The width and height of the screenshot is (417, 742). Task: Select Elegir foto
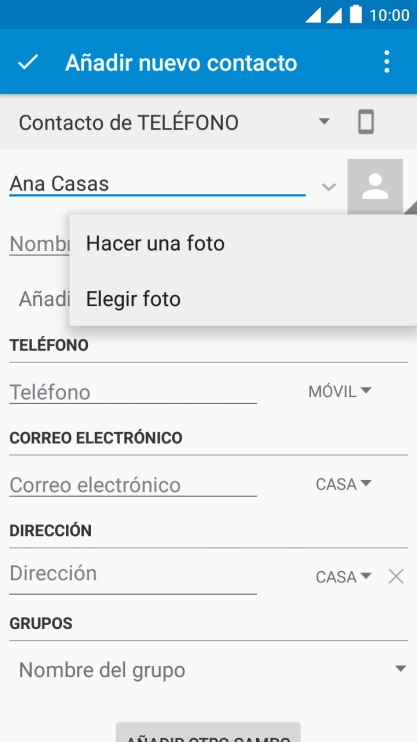click(x=243, y=299)
